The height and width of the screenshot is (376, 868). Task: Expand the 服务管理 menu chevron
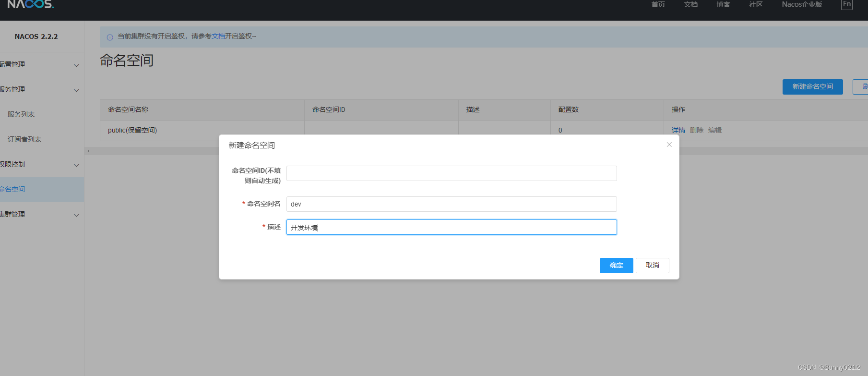pos(76,90)
